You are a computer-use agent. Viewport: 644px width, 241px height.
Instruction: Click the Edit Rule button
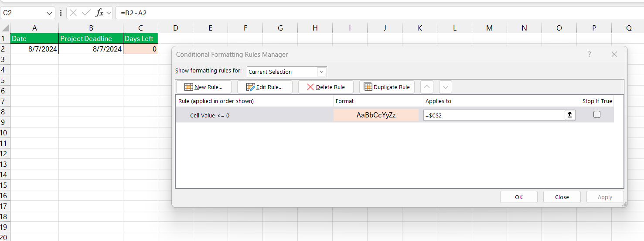(x=265, y=87)
